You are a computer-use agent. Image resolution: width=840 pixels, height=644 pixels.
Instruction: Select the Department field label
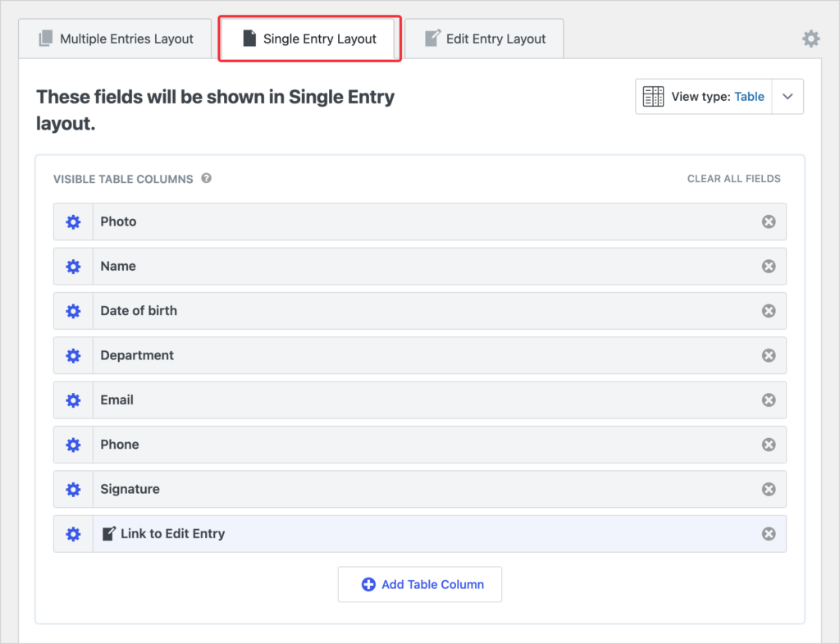[x=137, y=356]
